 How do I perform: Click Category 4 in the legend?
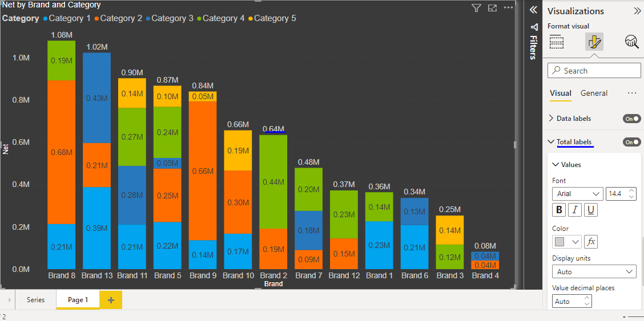(x=221, y=18)
